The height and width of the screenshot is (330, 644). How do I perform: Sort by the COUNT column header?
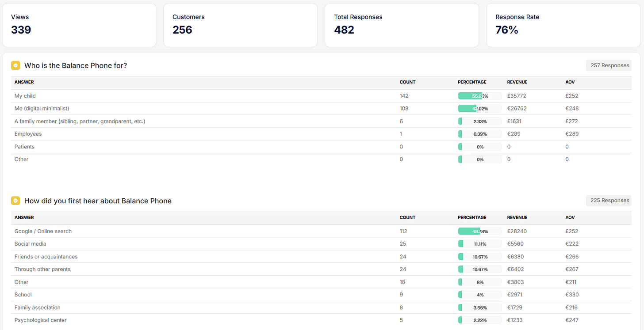[x=407, y=82]
